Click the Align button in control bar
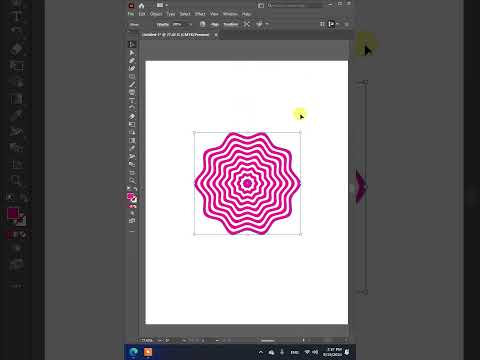The image size is (480, 360). [x=215, y=24]
